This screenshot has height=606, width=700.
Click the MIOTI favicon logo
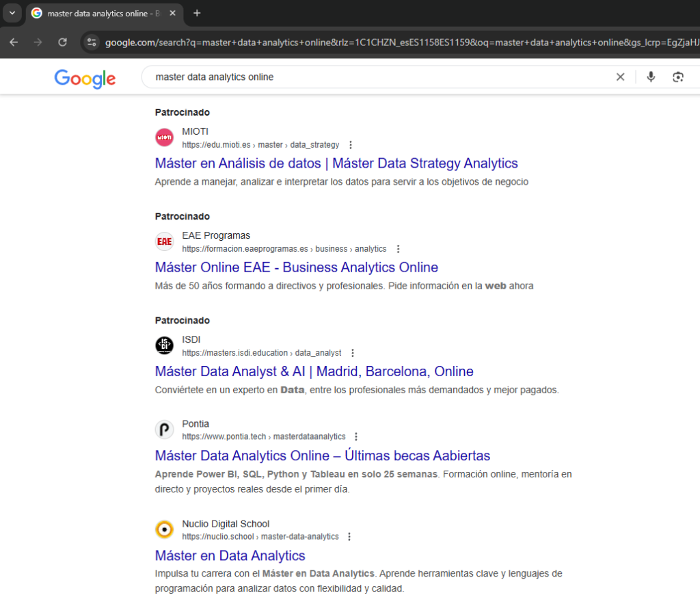pos(164,137)
